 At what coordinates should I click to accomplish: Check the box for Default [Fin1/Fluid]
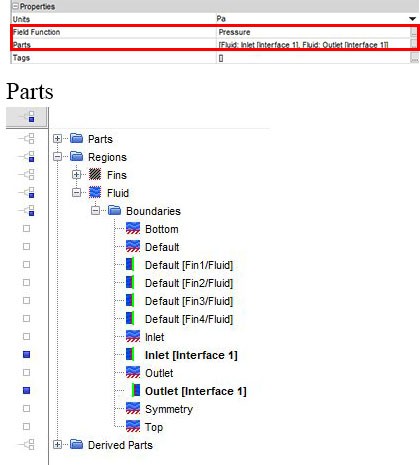26,265
